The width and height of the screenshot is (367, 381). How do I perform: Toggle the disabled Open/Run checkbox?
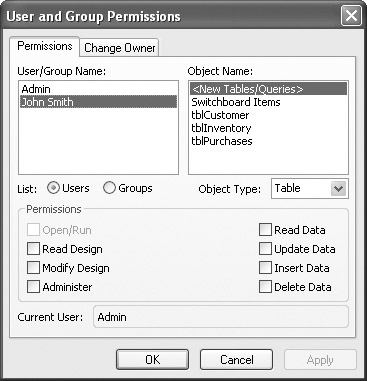pyautogui.click(x=33, y=230)
